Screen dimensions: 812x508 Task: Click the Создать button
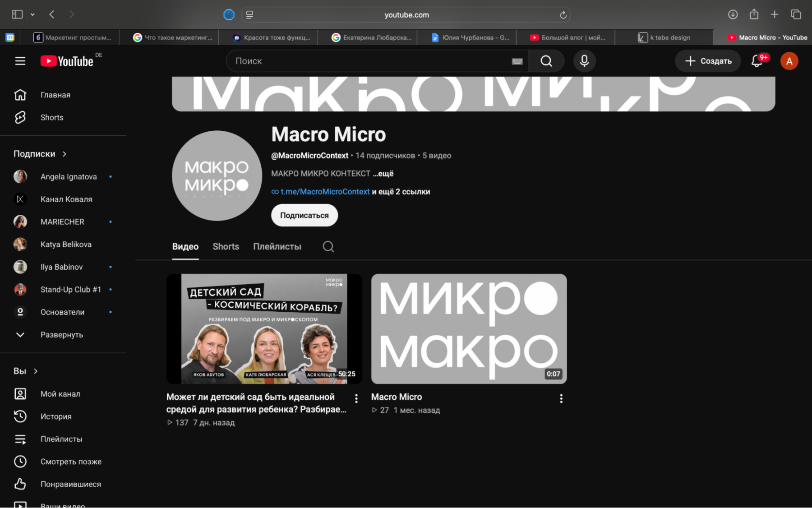[708, 61]
